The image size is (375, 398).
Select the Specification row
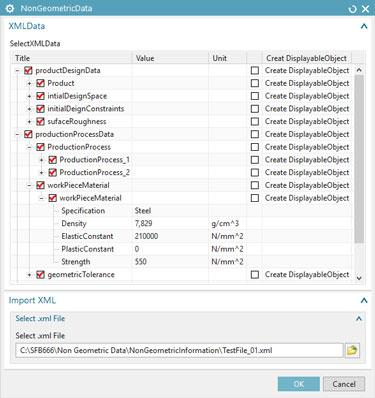pyautogui.click(x=182, y=211)
